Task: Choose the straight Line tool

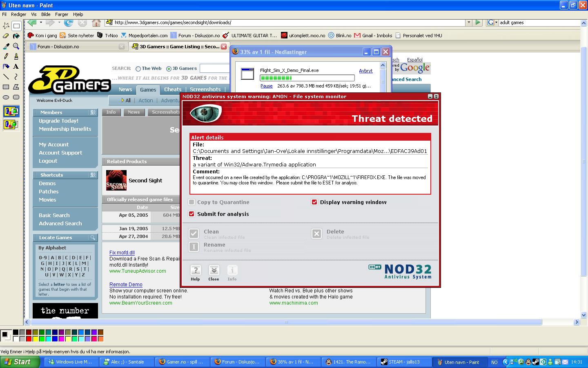Action: point(6,76)
